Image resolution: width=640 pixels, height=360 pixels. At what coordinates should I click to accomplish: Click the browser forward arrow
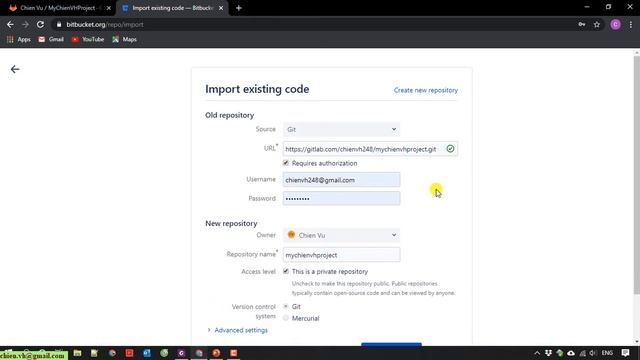pos(25,24)
